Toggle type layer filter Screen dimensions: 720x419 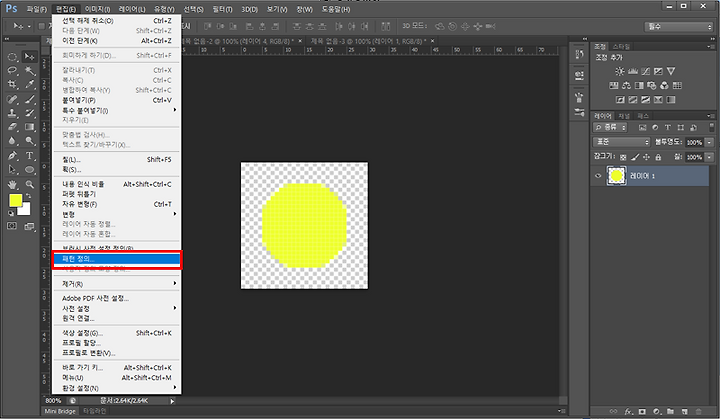coord(668,127)
